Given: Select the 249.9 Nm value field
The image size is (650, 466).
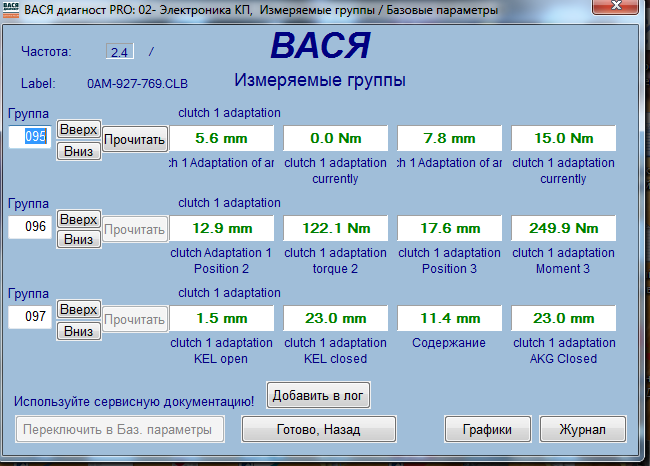Looking at the screenshot, I should (564, 228).
